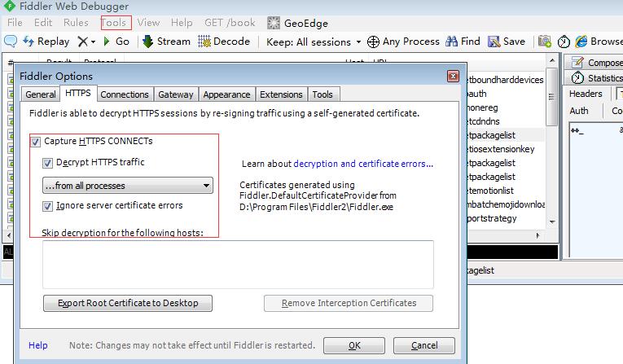The height and width of the screenshot is (364, 623).
Task: Open decryption and certificate errors link
Action: 363,164
